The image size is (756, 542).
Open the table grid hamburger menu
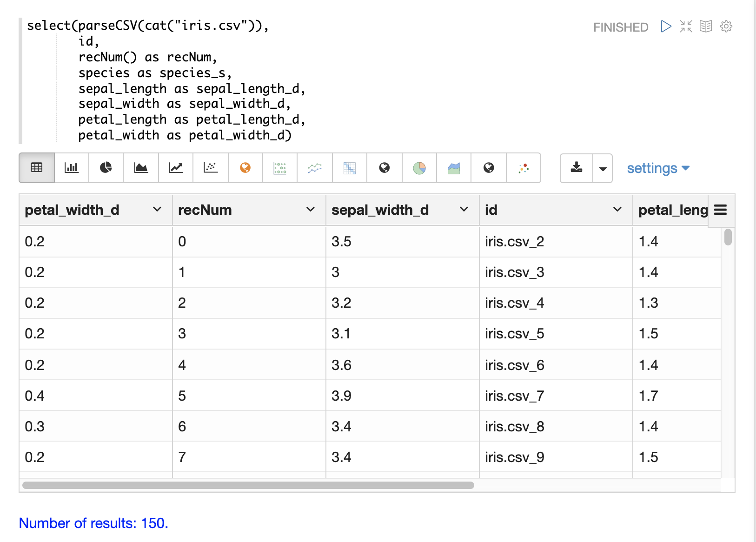[x=720, y=210]
